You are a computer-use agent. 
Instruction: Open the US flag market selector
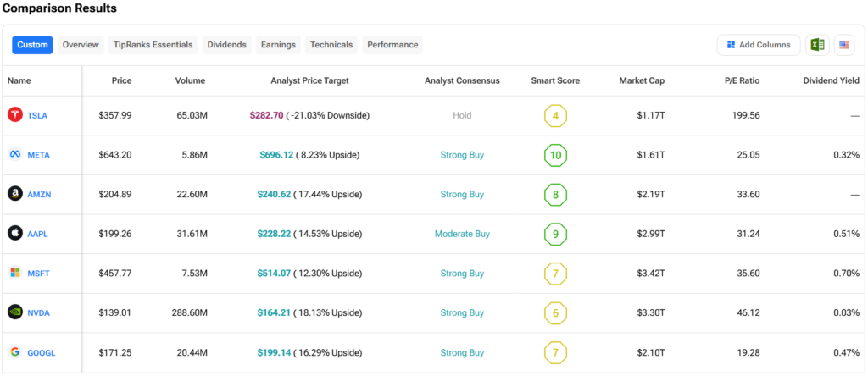point(844,45)
